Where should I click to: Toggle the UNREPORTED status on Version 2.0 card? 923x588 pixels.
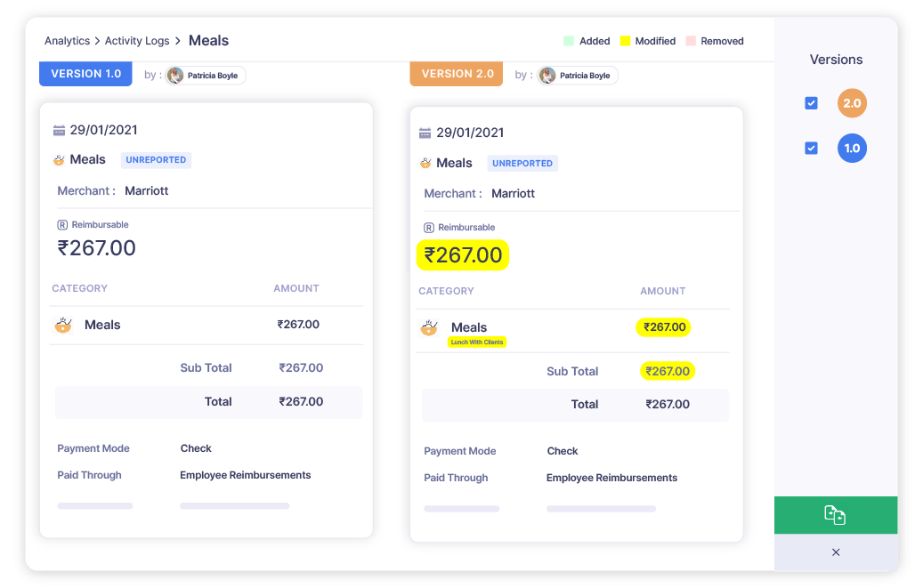(522, 163)
